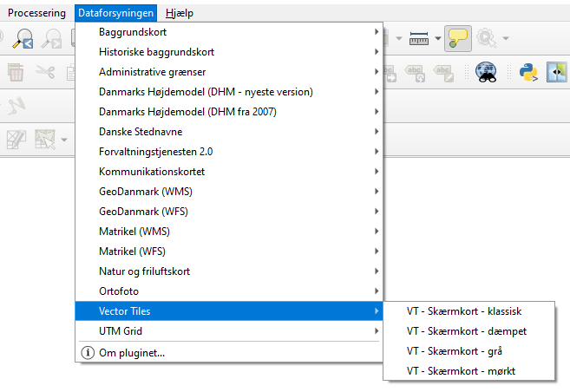Click the digitizing node tool icon
Image resolution: width=570 pixels, height=392 pixels.
[x=16, y=105]
